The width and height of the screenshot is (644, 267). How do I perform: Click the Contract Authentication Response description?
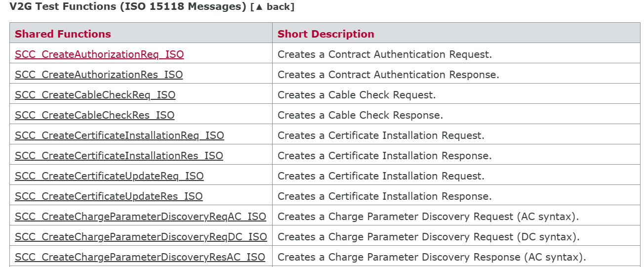(388, 75)
